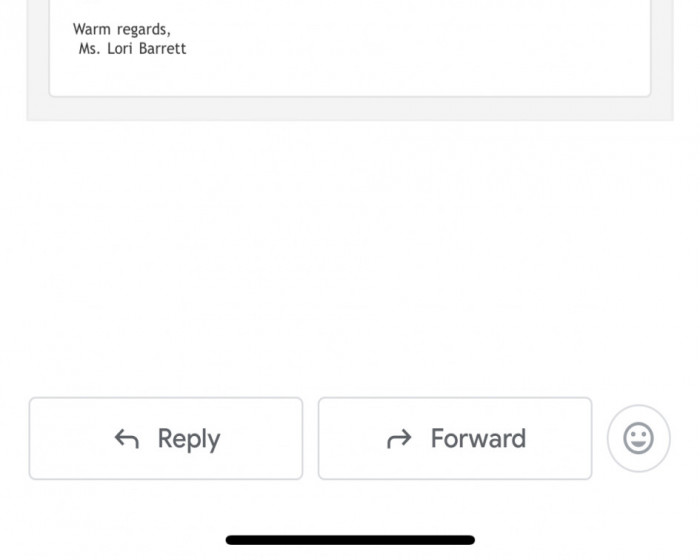
Task: Tap the empty area above Reply button
Action: [166, 259]
